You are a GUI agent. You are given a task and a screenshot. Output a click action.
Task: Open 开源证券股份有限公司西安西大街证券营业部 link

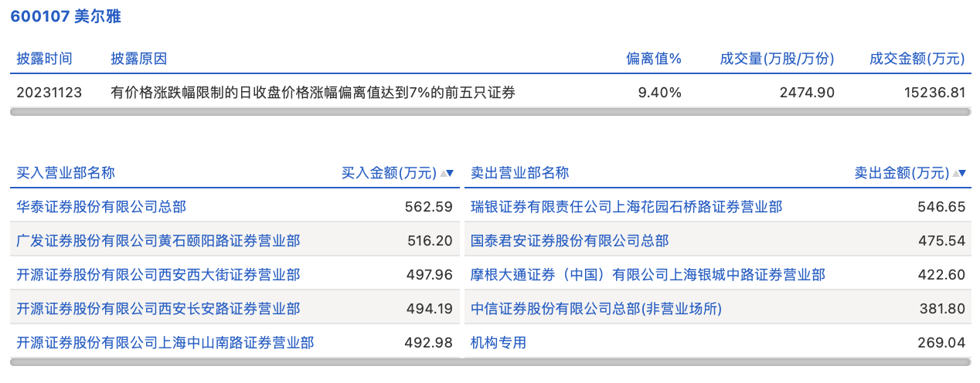158,275
